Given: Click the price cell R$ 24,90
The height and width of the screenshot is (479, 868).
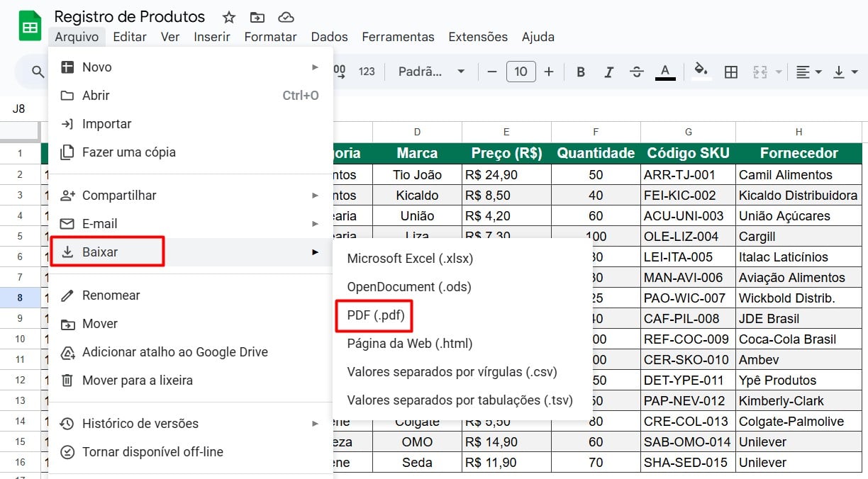Looking at the screenshot, I should 507,174.
